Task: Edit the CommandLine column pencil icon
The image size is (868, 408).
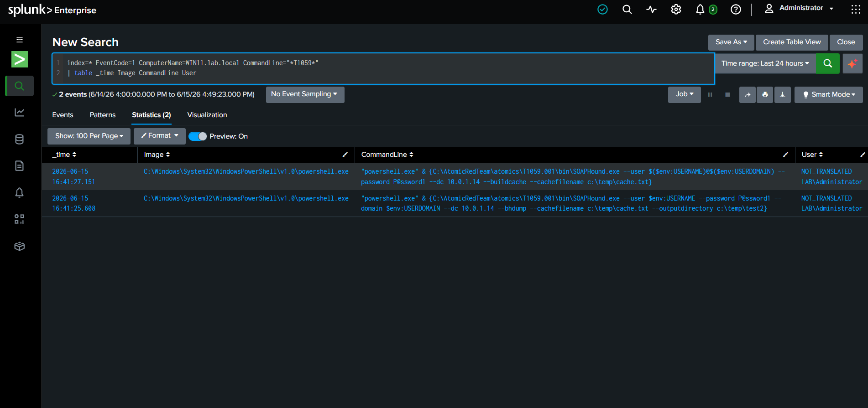Action: (x=785, y=155)
